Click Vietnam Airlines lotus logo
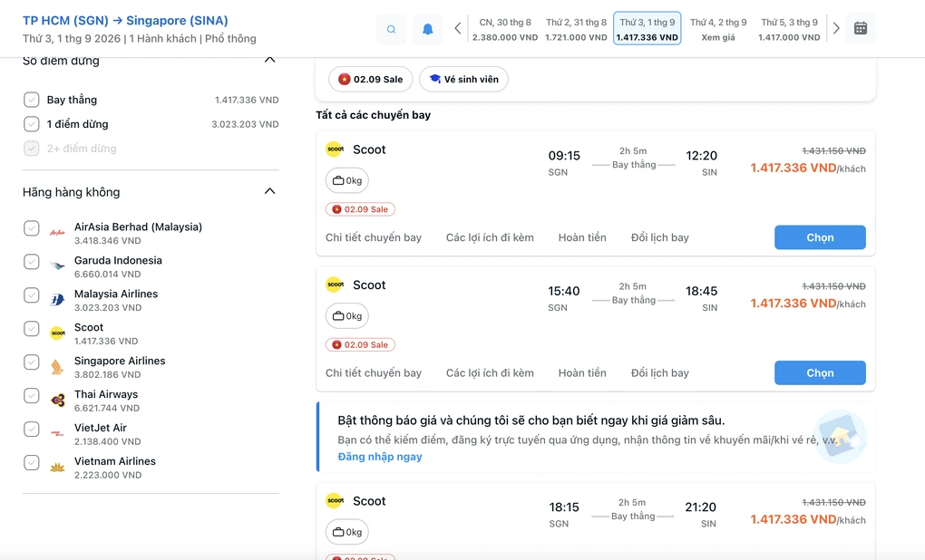Viewport: 925px width, 560px height. pyautogui.click(x=57, y=468)
